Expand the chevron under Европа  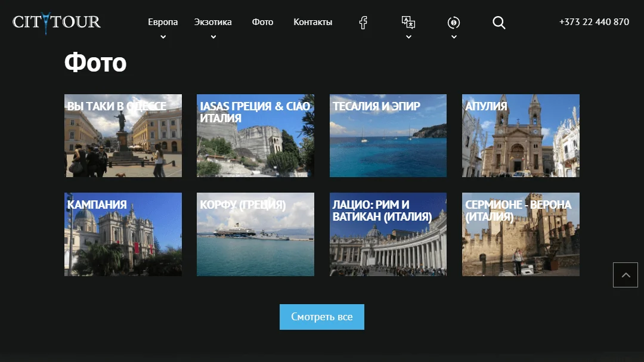click(163, 37)
